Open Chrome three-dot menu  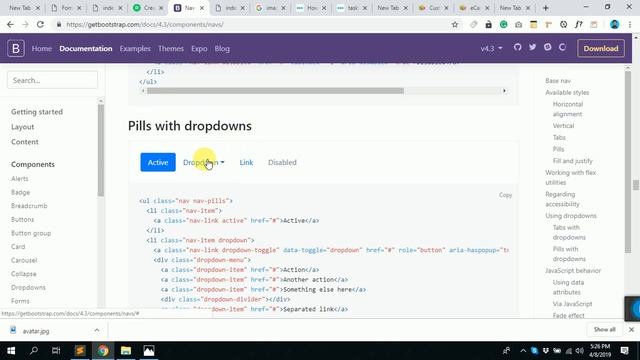630,24
